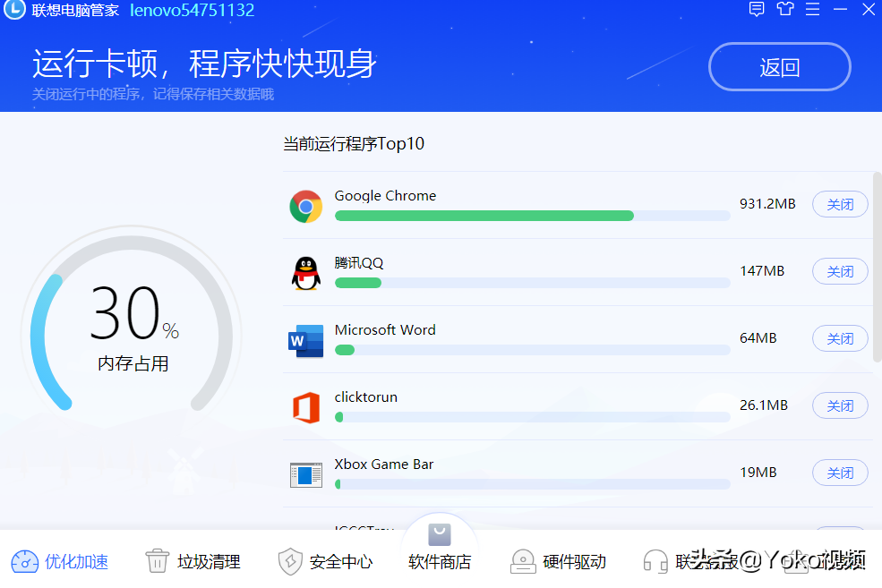
Task: Minimize the Lenovo PC Manager window
Action: [x=841, y=9]
